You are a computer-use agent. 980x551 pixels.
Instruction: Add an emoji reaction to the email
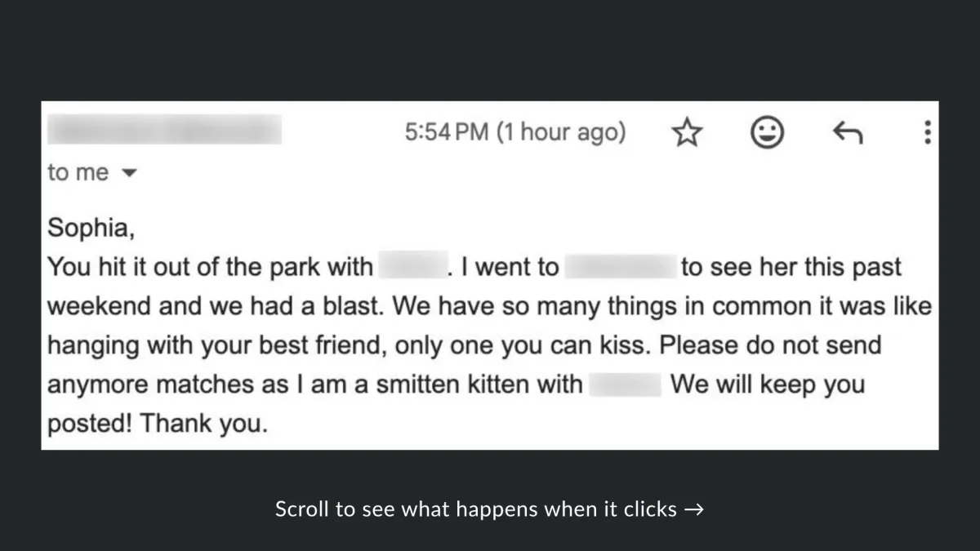click(767, 133)
